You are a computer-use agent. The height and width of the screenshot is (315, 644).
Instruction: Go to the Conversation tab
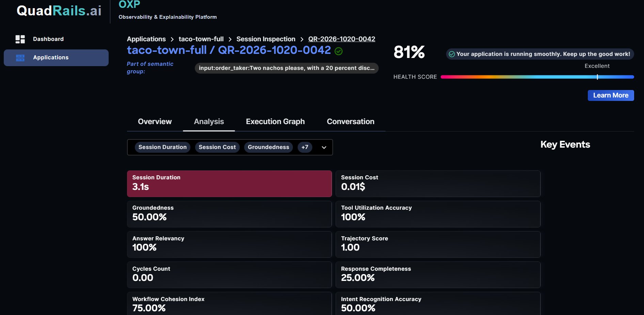coord(350,122)
